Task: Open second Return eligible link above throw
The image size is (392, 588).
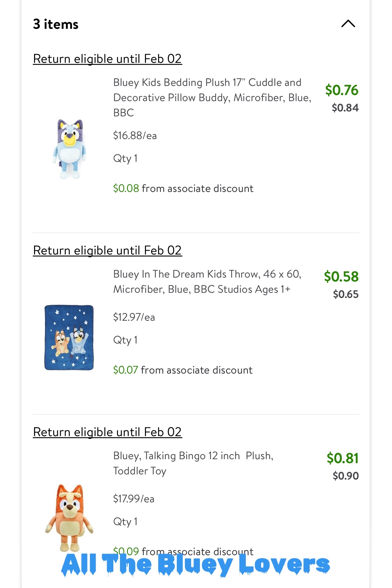Action: pos(107,250)
